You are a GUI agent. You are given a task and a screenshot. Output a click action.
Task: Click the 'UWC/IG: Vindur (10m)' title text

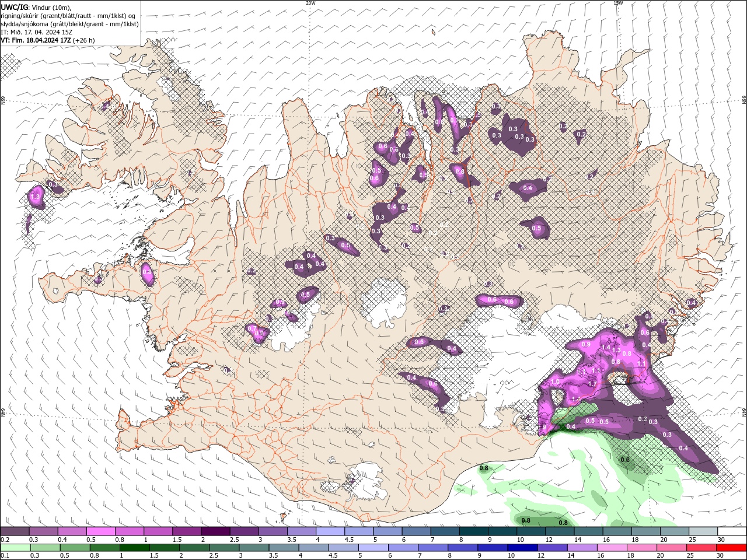(x=36, y=7)
